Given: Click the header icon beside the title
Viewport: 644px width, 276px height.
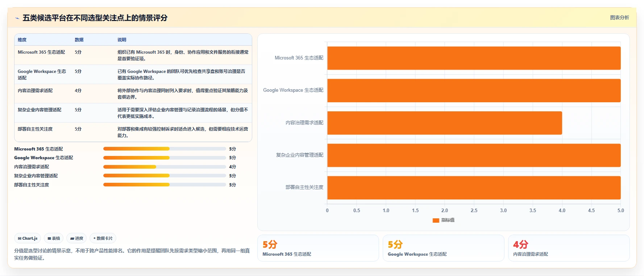Looking at the screenshot, I should click(17, 18).
